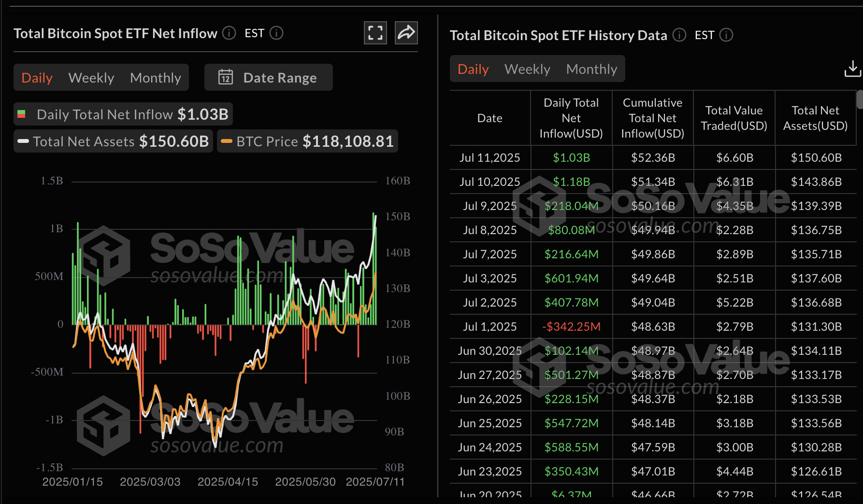Image resolution: width=863 pixels, height=504 pixels.
Task: Click the $6.60B value traded cell
Action: coord(734,157)
